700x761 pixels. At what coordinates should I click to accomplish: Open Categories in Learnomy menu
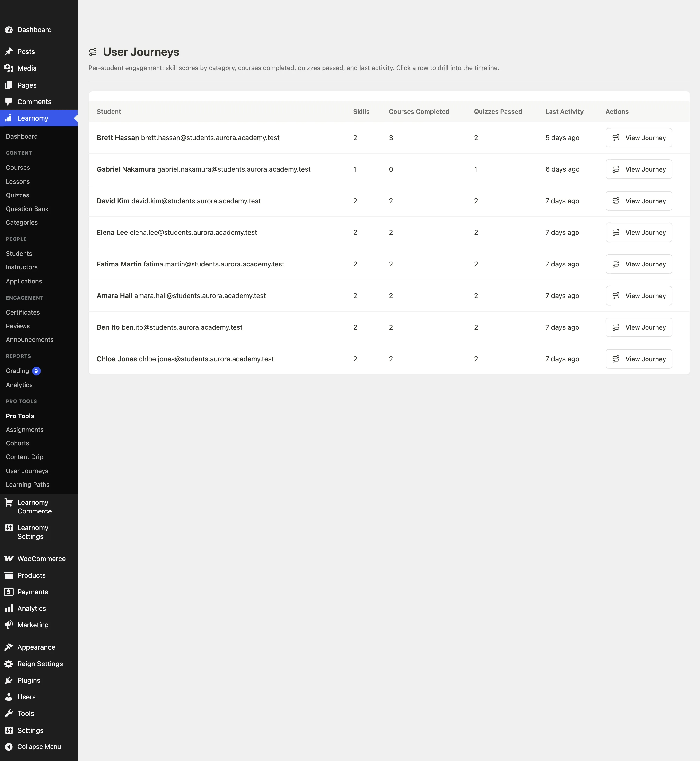tap(22, 222)
